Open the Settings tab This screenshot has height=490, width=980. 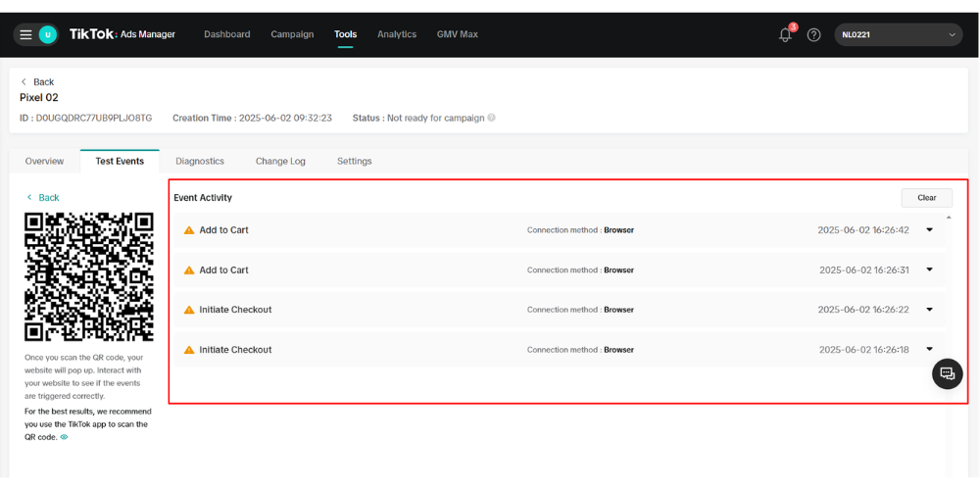pyautogui.click(x=355, y=162)
